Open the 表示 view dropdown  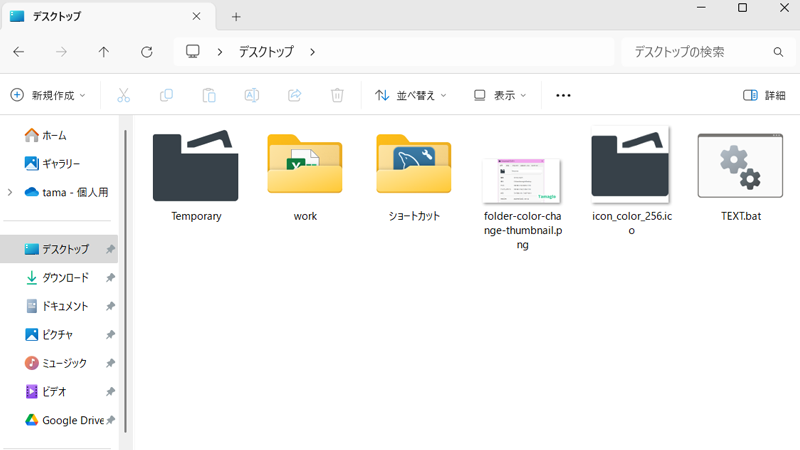coord(499,95)
